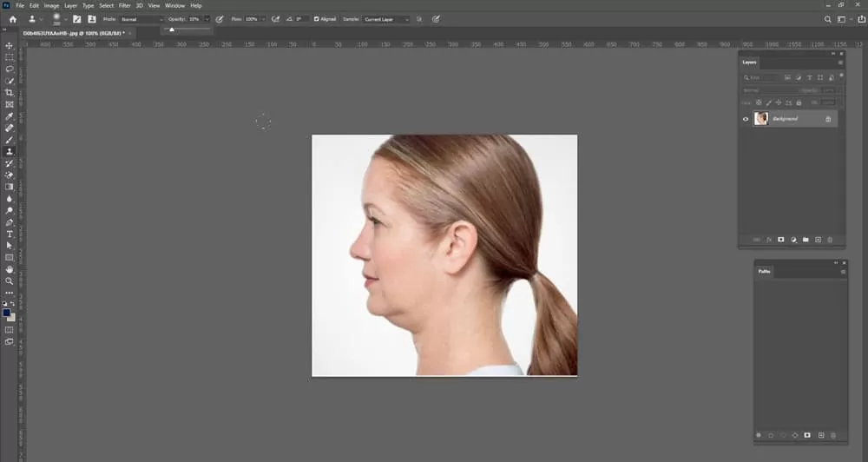Select the History Brush tool
Screen dimensions: 868x462
click(9, 163)
